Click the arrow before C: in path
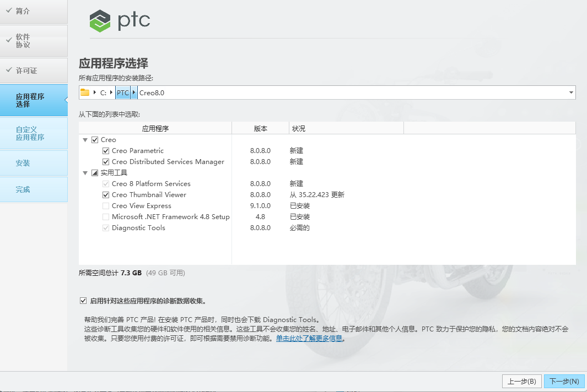This screenshot has height=392, width=587. click(x=95, y=92)
